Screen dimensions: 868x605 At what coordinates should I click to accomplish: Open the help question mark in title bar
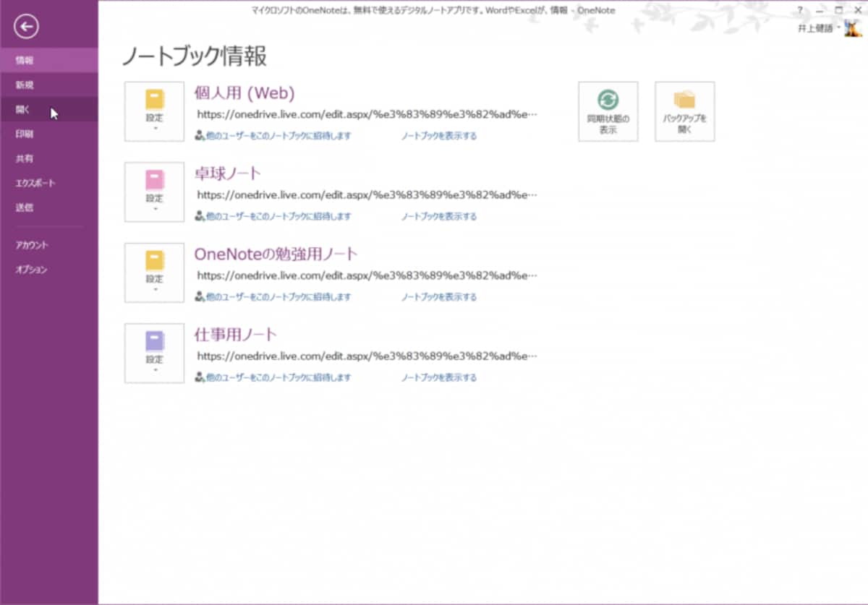tap(800, 10)
